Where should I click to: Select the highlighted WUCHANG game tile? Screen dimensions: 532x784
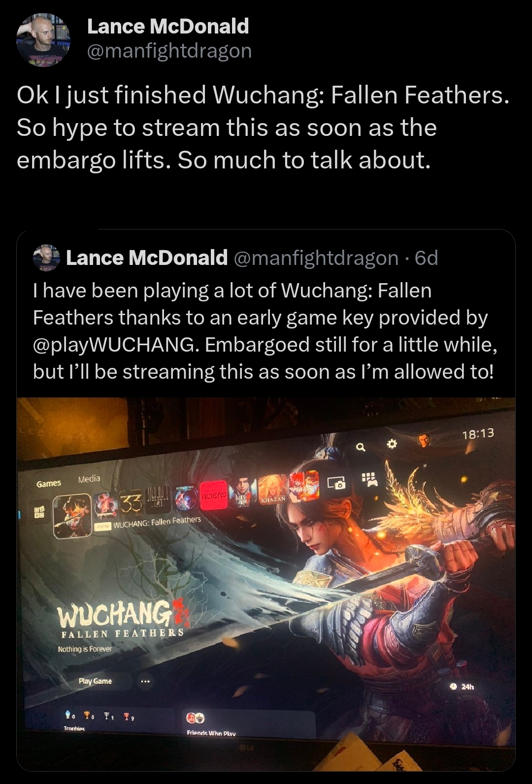coord(72,512)
